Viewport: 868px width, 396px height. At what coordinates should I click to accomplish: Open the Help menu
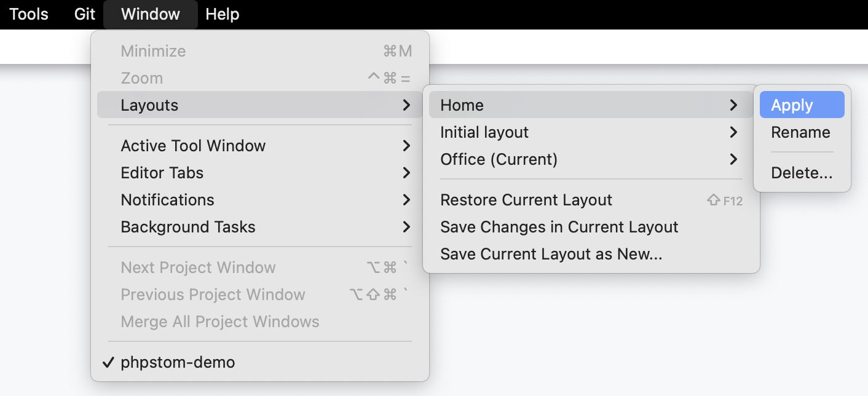tap(222, 14)
